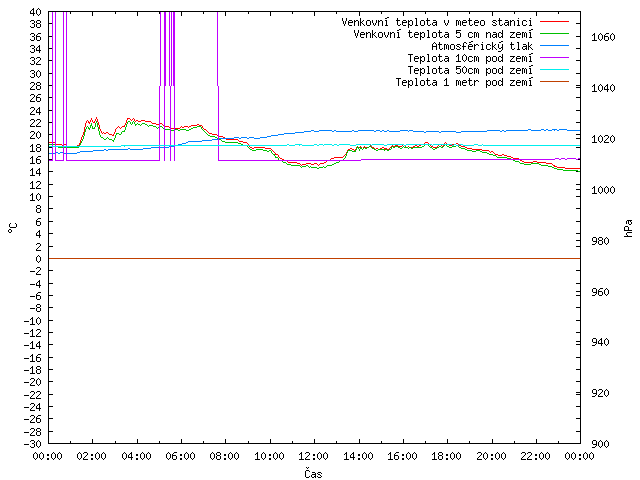This screenshot has width=640, height=480.
Task: Click x-axis tick label '02:00'
Action: (x=92, y=456)
